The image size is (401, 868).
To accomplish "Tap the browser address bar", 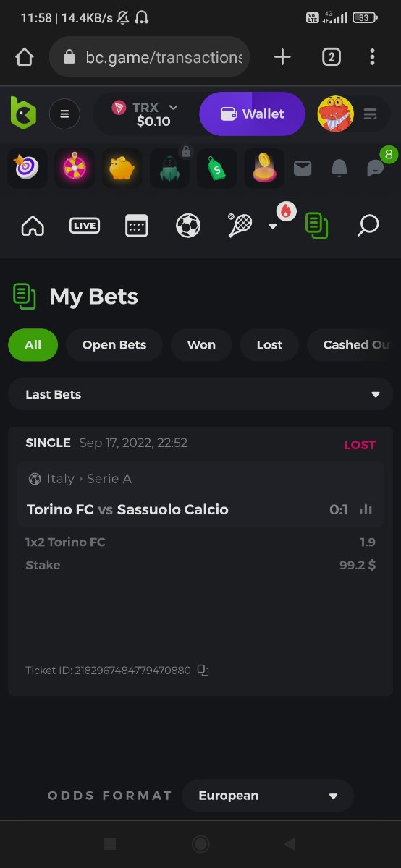I will pos(149,57).
